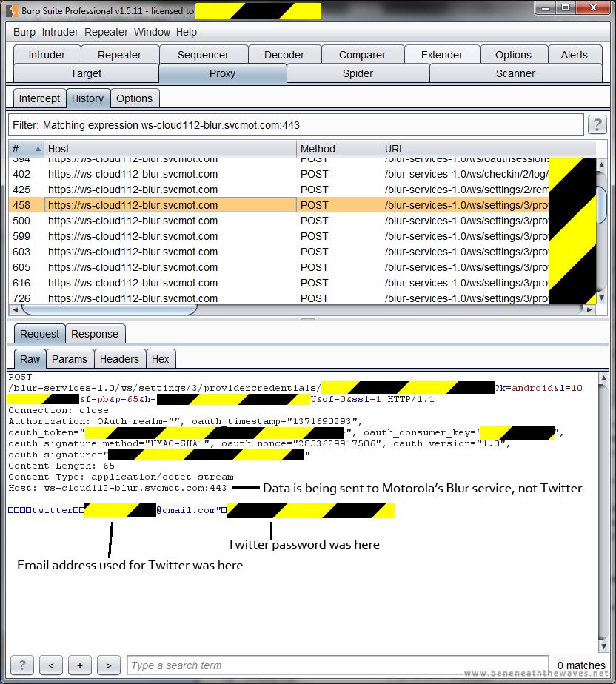Select the Raw view tab
The image size is (616, 684).
[x=30, y=359]
